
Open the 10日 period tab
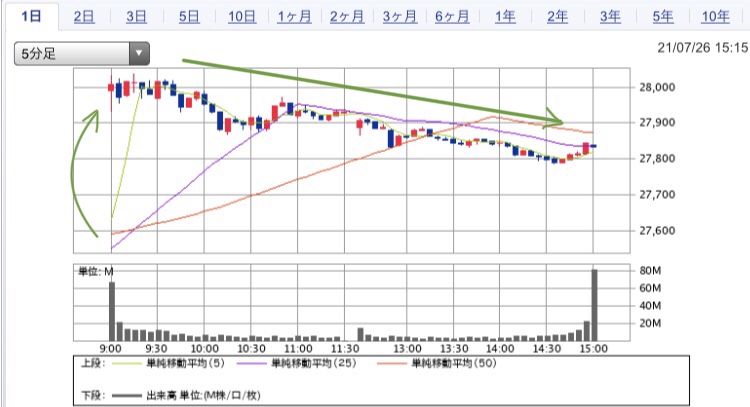[x=242, y=17]
